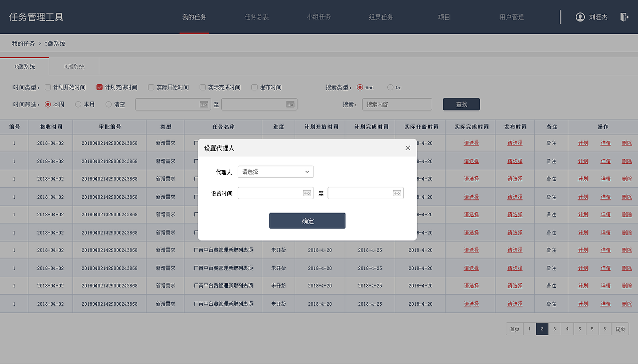Click the calendar icon in the 时间筛选 first field
The image size is (638, 364).
(x=203, y=104)
